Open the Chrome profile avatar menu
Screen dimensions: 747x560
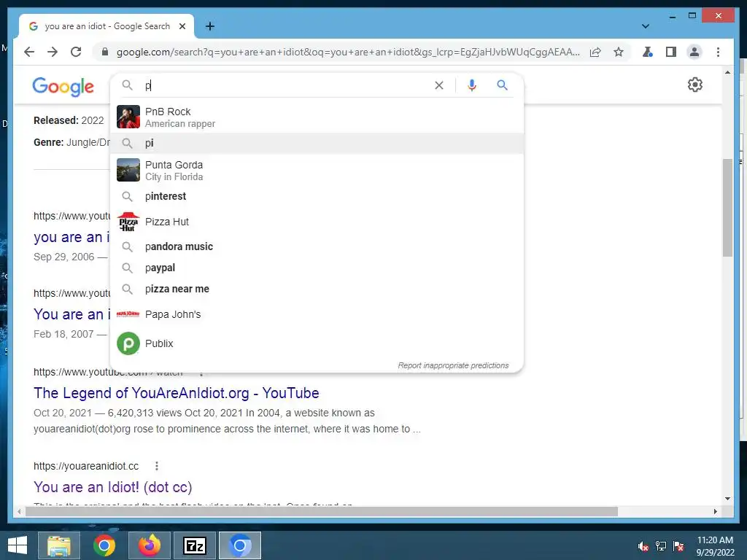[x=694, y=52]
